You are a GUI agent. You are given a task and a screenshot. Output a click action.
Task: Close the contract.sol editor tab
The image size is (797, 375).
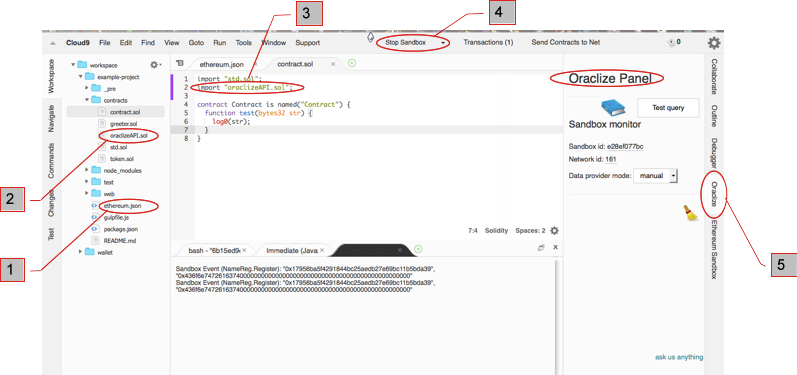click(x=333, y=64)
